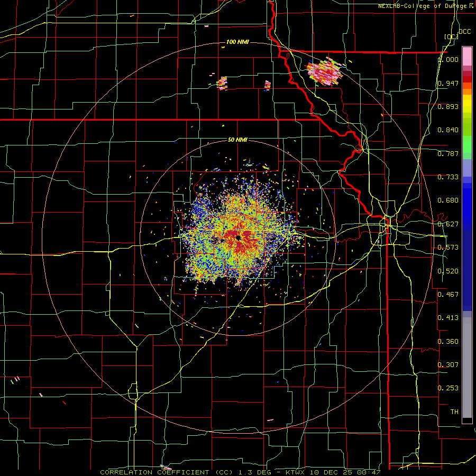Viewport: 476px width, 476px height.
Task: Pick the gray segment of color bar
Action: coord(467,368)
